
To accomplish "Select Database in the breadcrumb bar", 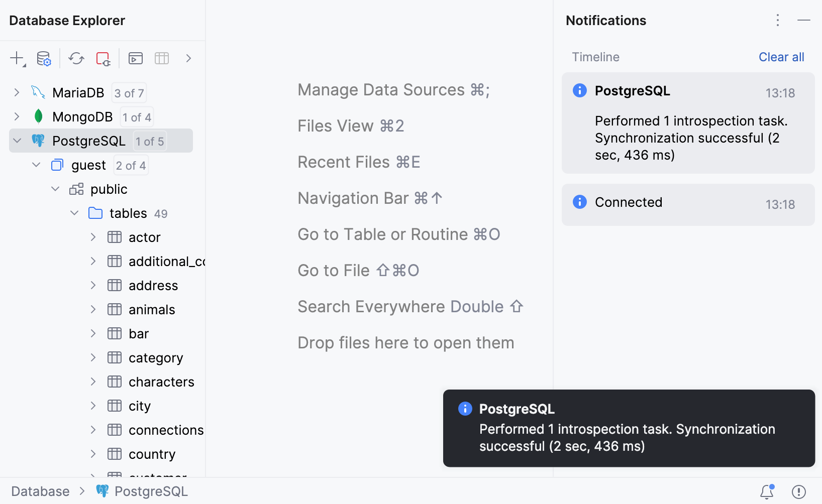I will pyautogui.click(x=40, y=491).
